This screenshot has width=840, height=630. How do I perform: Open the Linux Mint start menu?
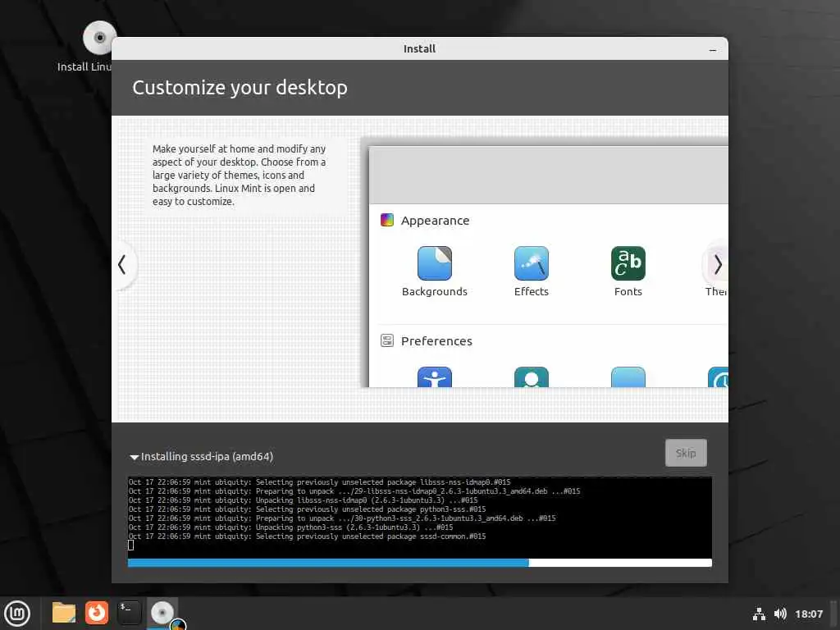17,613
